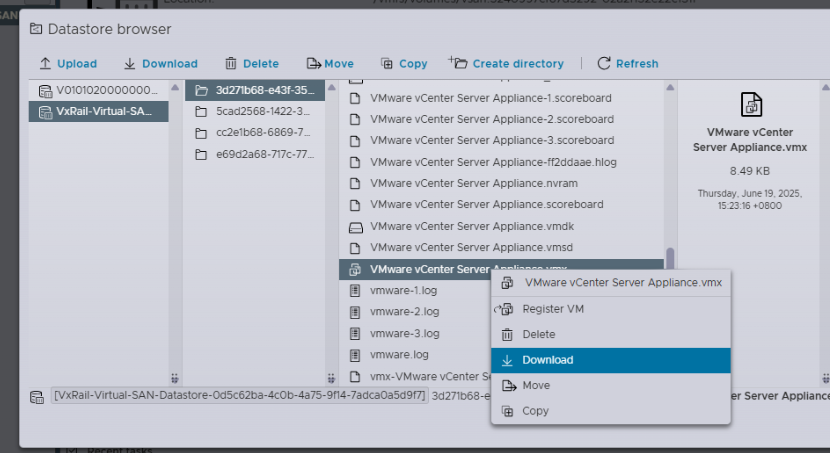Click the datastore icon beside path field
Viewport: 830px width, 453px height.
[37, 397]
